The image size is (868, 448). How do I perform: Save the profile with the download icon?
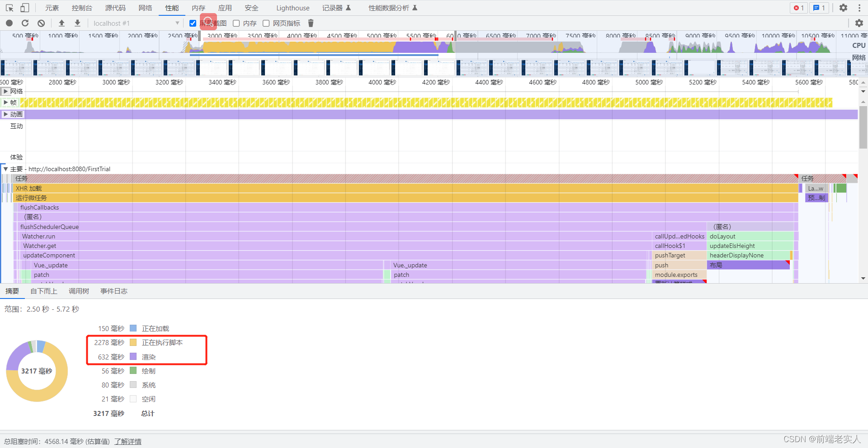(x=77, y=23)
